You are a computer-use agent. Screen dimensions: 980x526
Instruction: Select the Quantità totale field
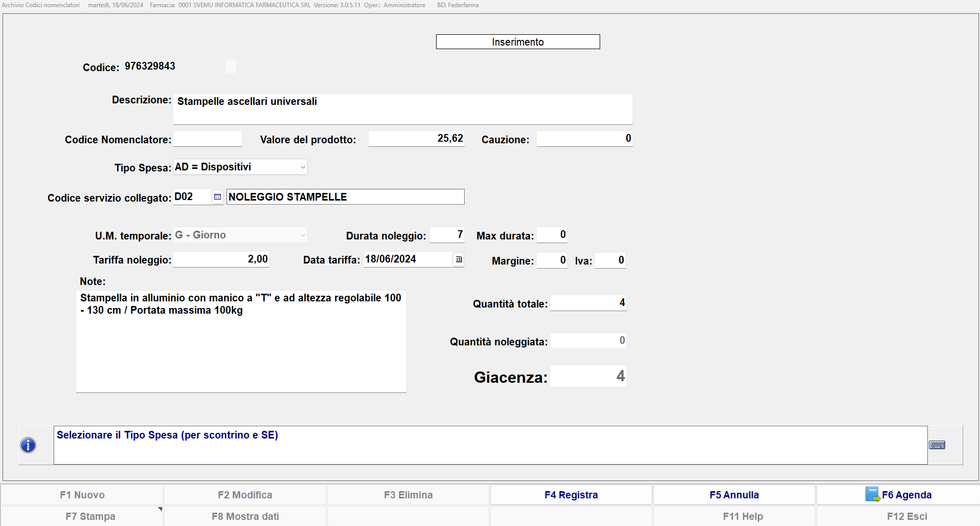coord(588,303)
